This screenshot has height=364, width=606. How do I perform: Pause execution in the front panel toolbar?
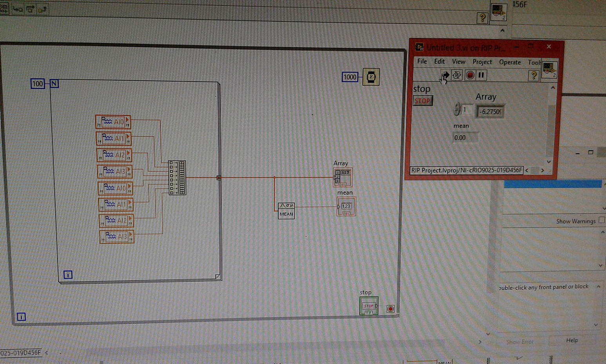tap(481, 75)
